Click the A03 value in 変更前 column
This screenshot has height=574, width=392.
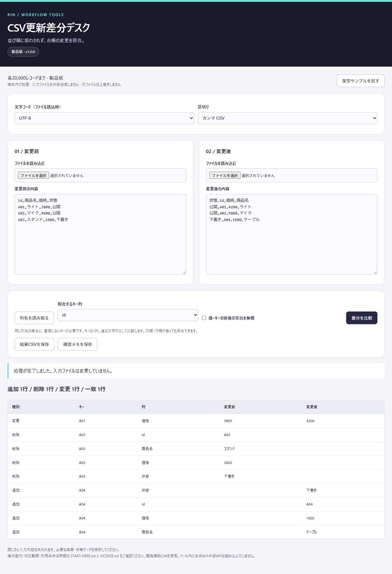227,434
